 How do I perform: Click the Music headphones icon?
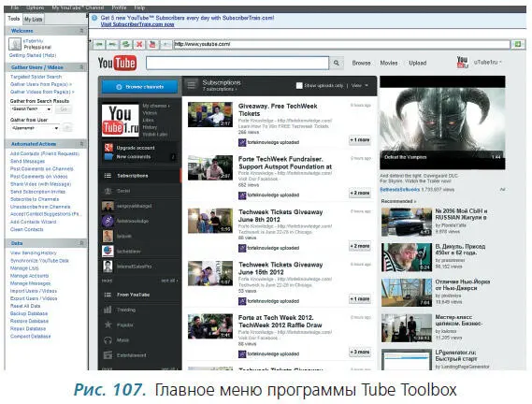click(108, 340)
